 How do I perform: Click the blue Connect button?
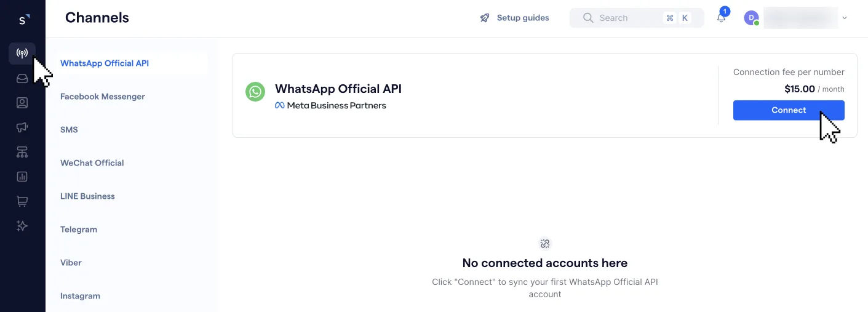[789, 110]
